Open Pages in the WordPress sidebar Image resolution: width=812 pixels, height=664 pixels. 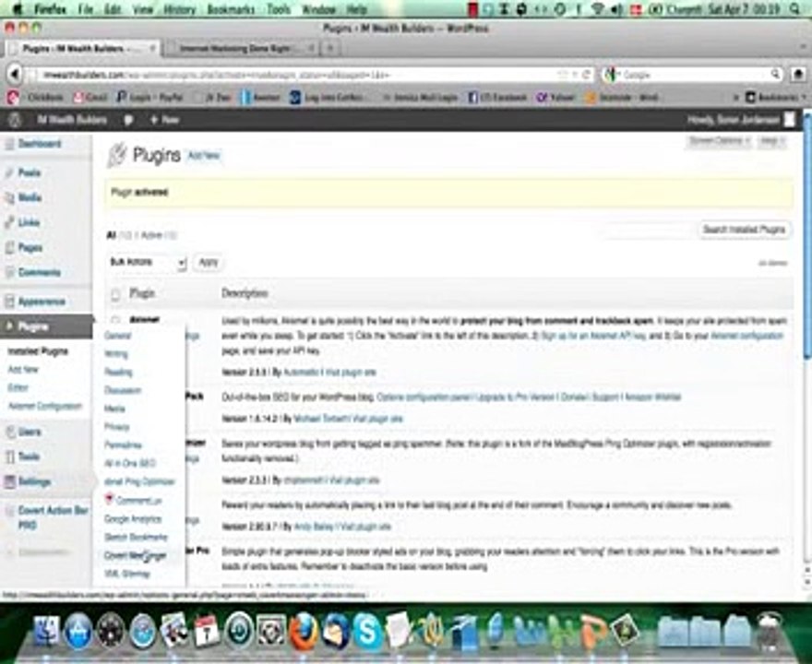[30, 248]
